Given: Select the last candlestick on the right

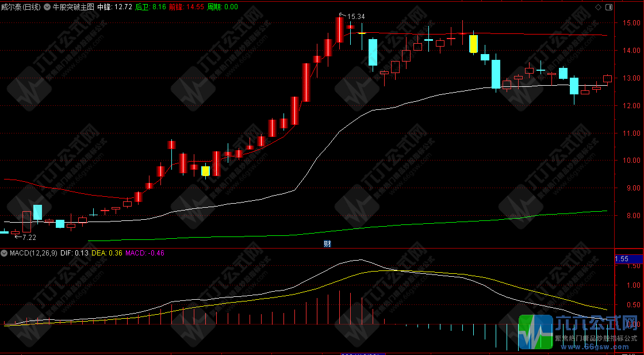Looking at the screenshot, I should [607, 79].
